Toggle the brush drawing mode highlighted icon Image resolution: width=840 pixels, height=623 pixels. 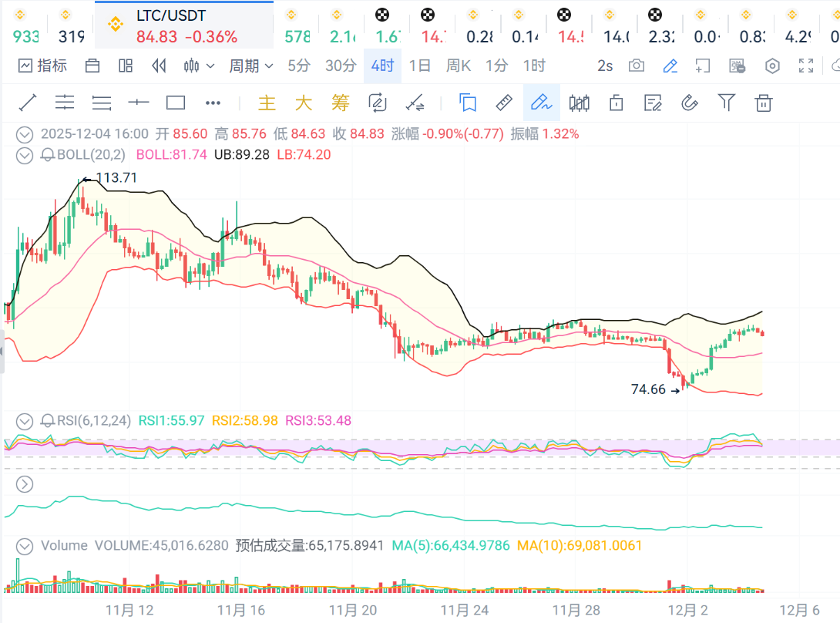[541, 103]
